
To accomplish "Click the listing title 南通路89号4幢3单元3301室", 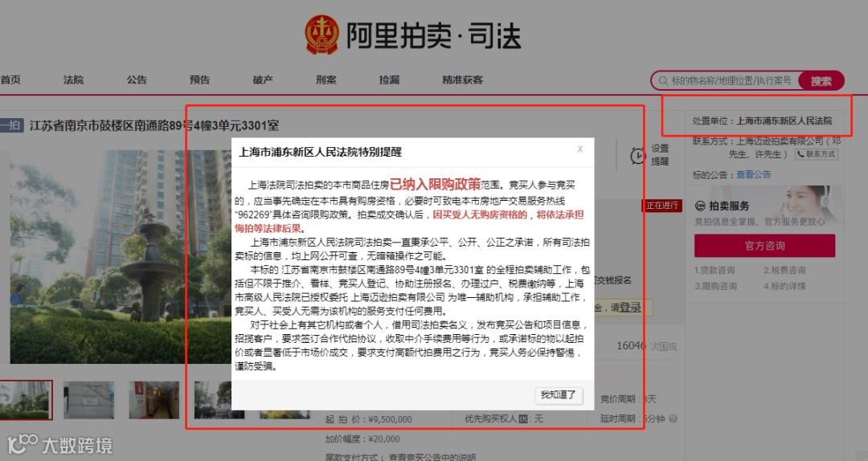I will coord(154,125).
